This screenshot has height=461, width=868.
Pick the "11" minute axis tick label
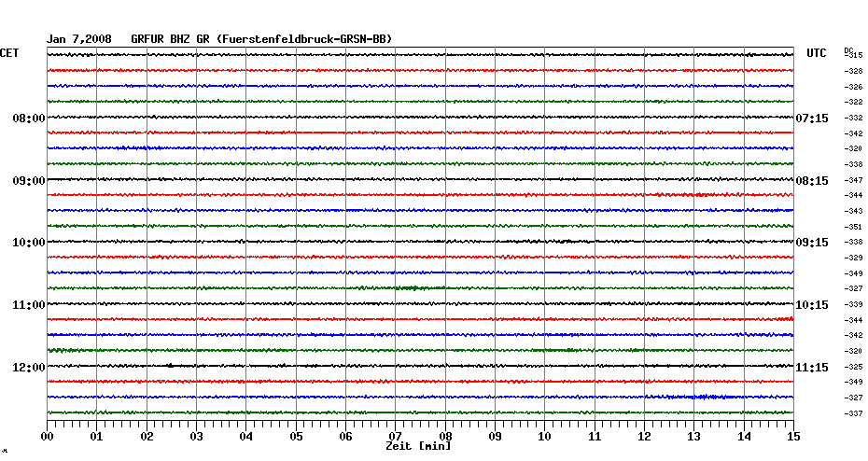pyautogui.click(x=595, y=437)
